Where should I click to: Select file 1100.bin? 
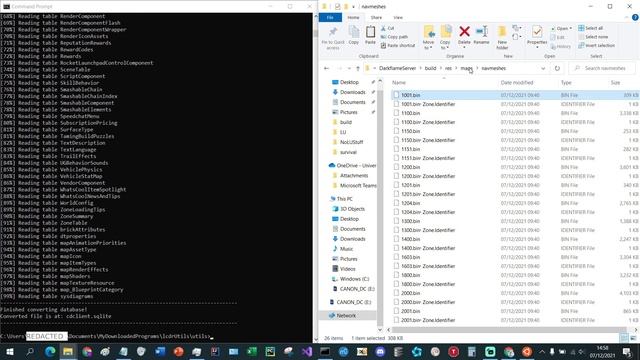click(x=410, y=113)
